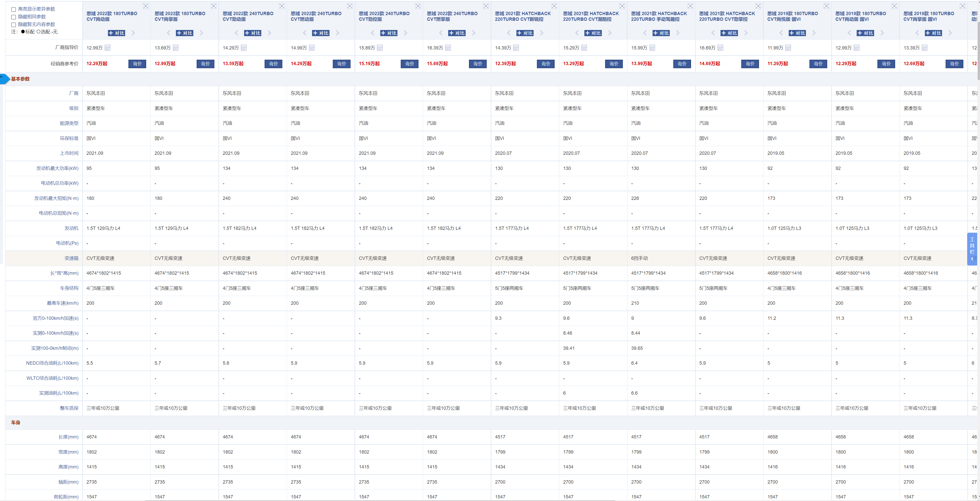Request a quote beside 15.69万起
This screenshot has height=501, width=980.
(x=478, y=64)
